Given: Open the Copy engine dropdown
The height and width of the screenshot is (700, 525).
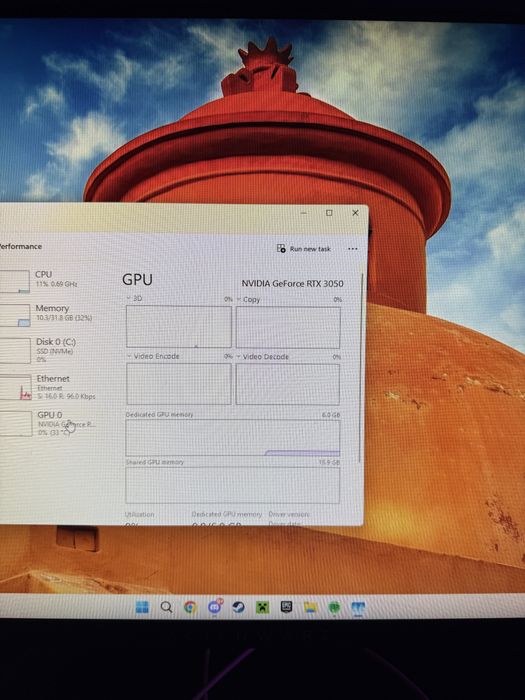Looking at the screenshot, I should coord(248,300).
